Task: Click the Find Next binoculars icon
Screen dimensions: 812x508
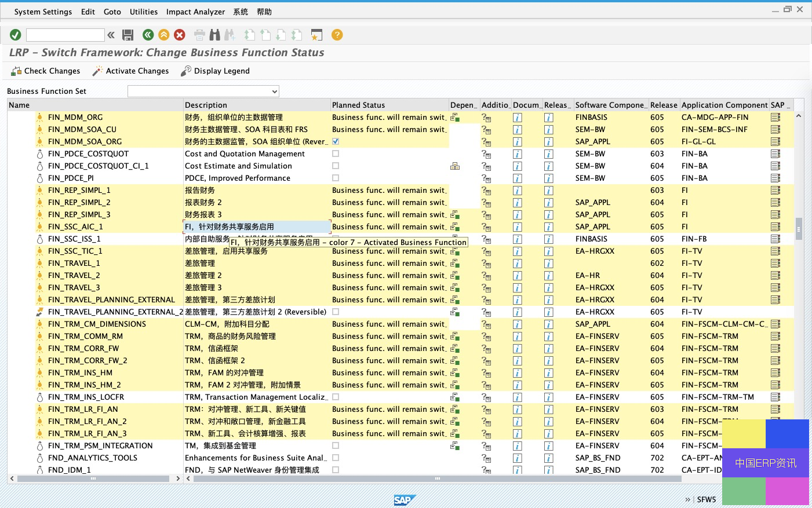Action: (230, 35)
